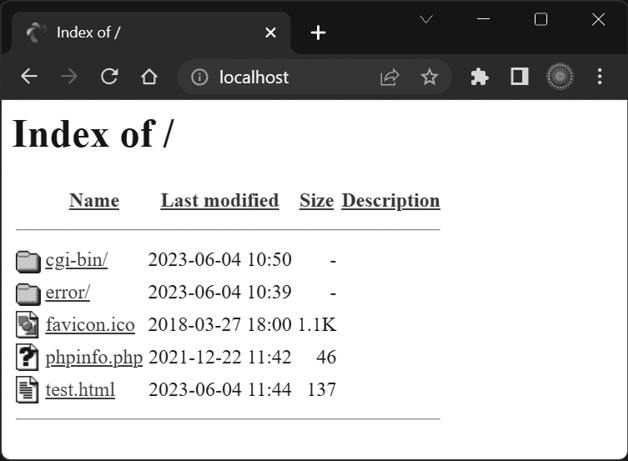Close the "Index of /" tab

[270, 33]
